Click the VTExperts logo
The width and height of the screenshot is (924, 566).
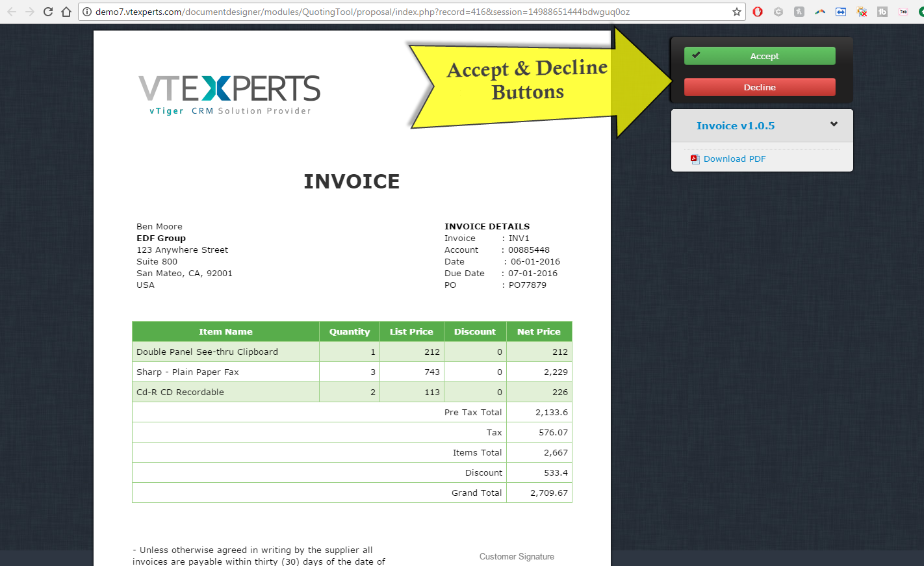(229, 95)
